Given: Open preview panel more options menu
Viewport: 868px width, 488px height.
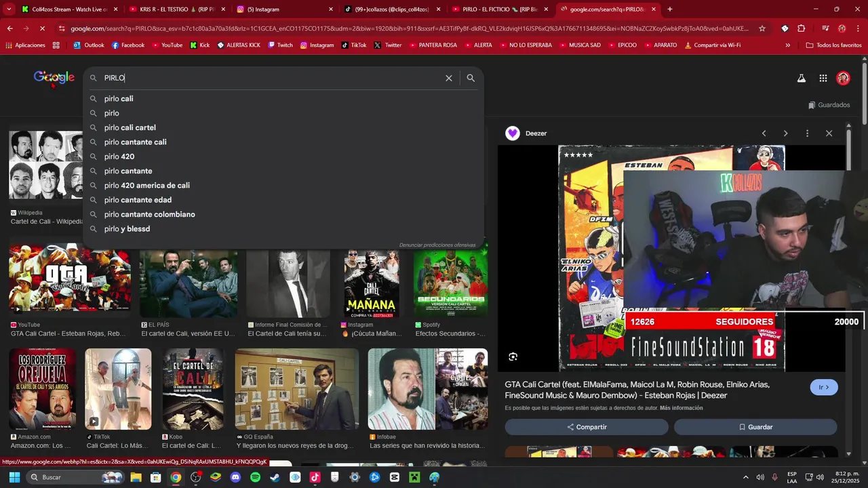Looking at the screenshot, I should click(x=807, y=134).
